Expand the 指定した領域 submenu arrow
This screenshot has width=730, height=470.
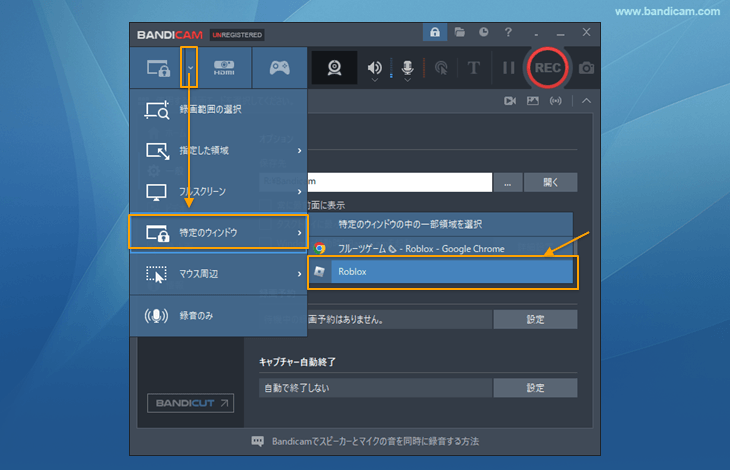click(299, 151)
